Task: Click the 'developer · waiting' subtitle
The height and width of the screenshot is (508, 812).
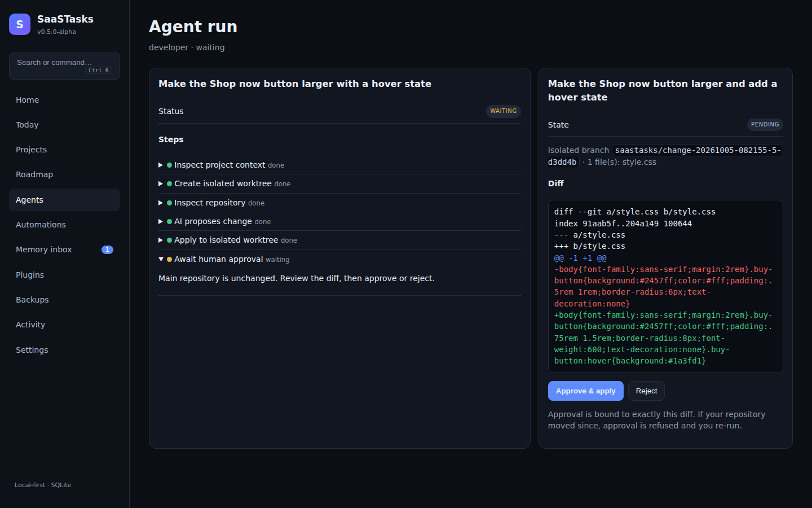Action: click(187, 47)
